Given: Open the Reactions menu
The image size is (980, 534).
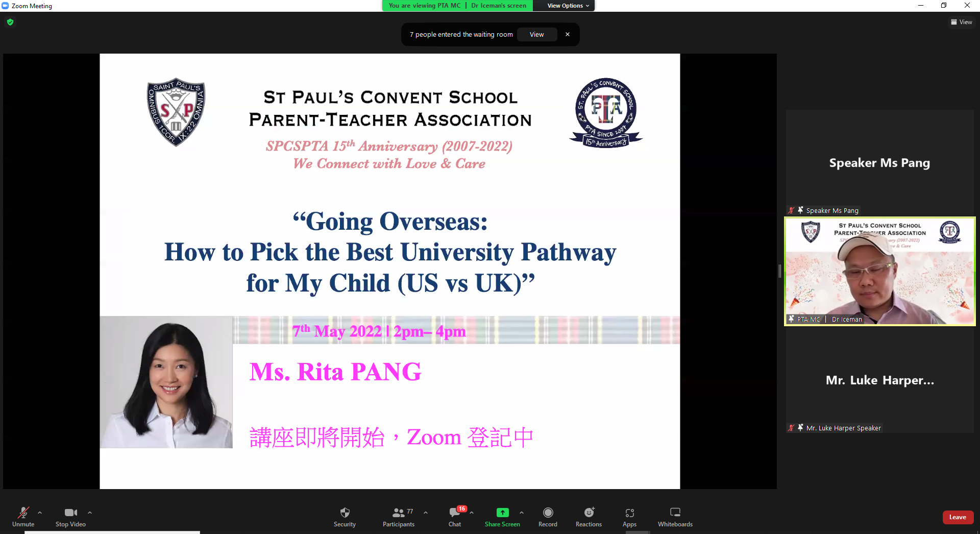Looking at the screenshot, I should [589, 516].
